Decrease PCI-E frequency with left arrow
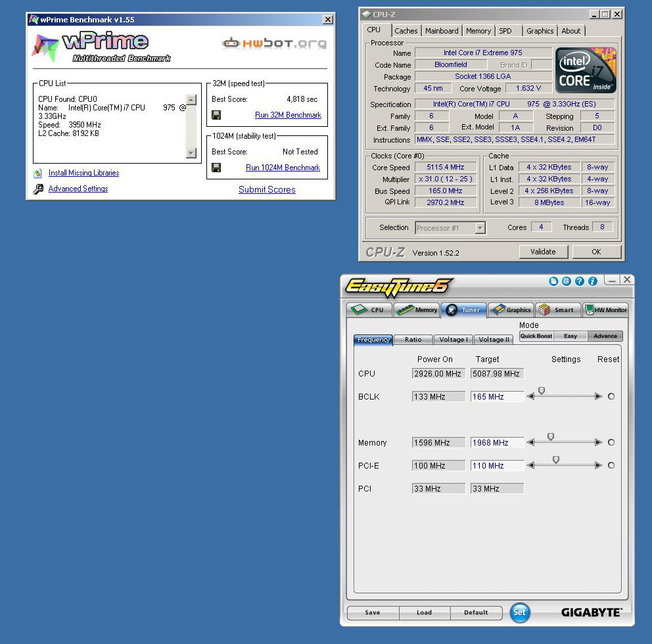The height and width of the screenshot is (644, 652). pyautogui.click(x=530, y=465)
